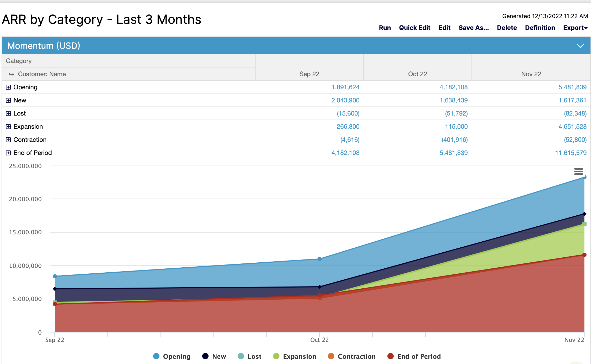Click the Expansion legend color dot
591x364 pixels.
pyautogui.click(x=276, y=356)
